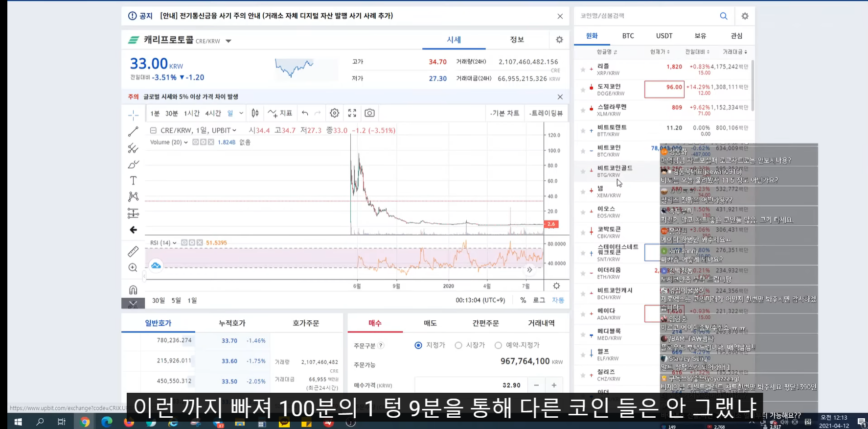Image resolution: width=868 pixels, height=429 pixels.
Task: Select the brush drawing tool
Action: 133,164
